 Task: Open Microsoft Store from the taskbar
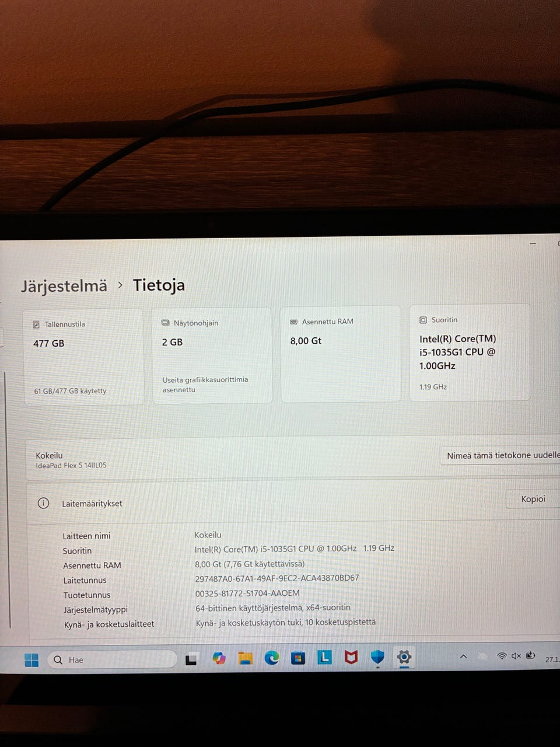[298, 658]
